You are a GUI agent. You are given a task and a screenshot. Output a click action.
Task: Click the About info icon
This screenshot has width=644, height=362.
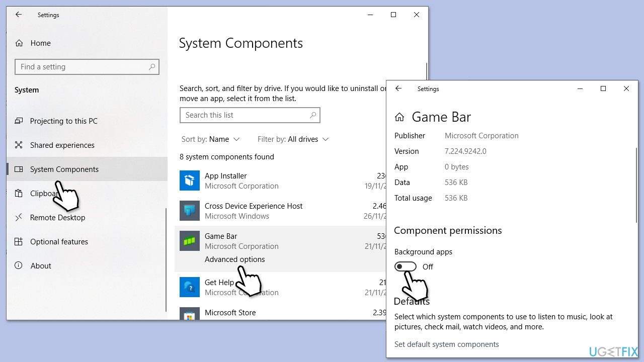19,266
